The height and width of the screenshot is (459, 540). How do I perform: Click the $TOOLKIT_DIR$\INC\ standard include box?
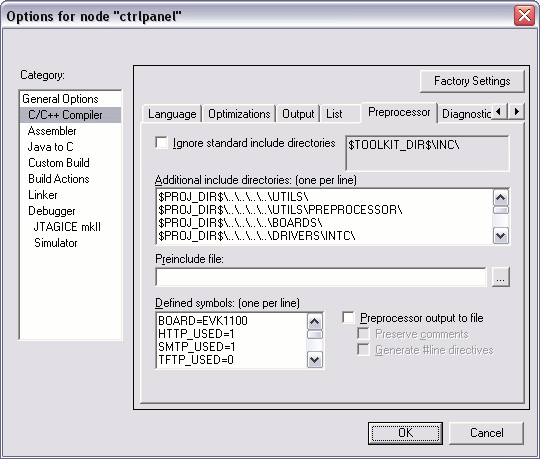pos(427,153)
